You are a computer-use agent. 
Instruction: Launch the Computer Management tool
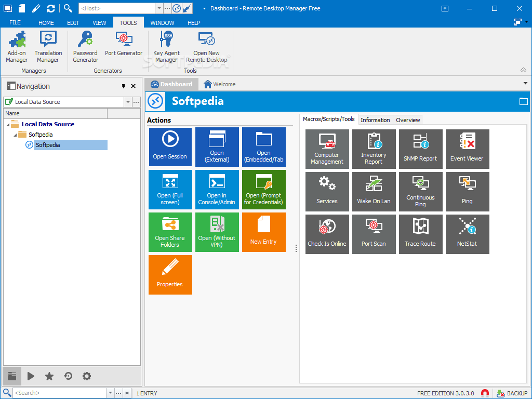(327, 149)
